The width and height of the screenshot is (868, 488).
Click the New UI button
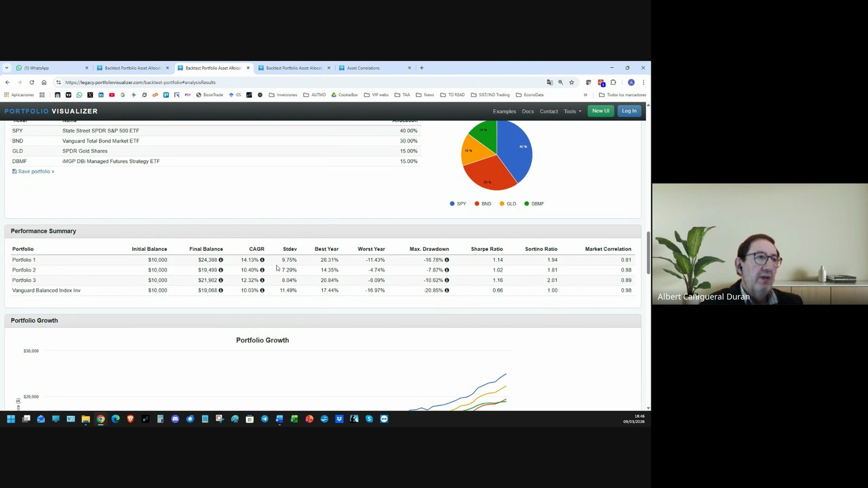point(601,111)
